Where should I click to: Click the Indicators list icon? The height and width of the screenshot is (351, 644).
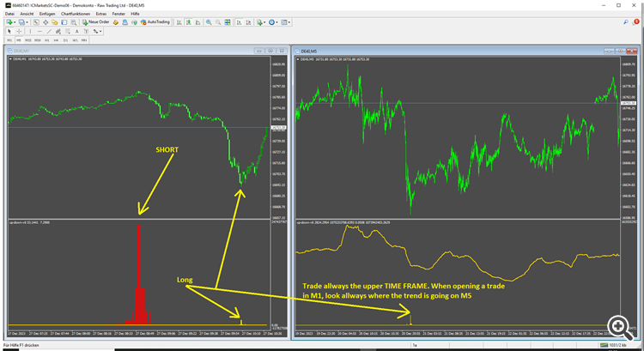259,22
